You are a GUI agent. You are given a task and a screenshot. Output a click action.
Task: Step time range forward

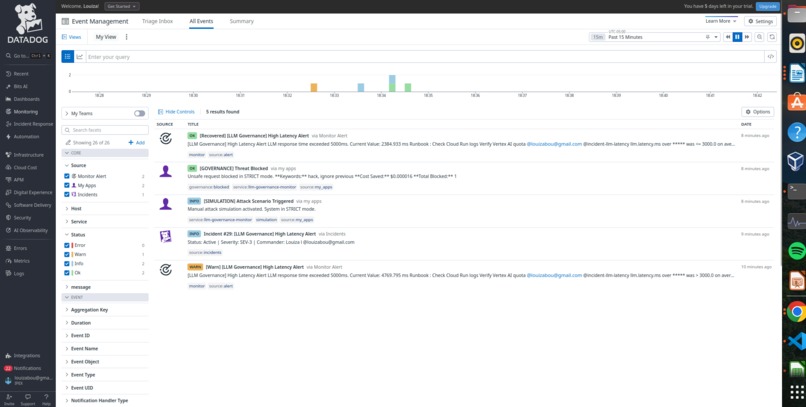747,37
